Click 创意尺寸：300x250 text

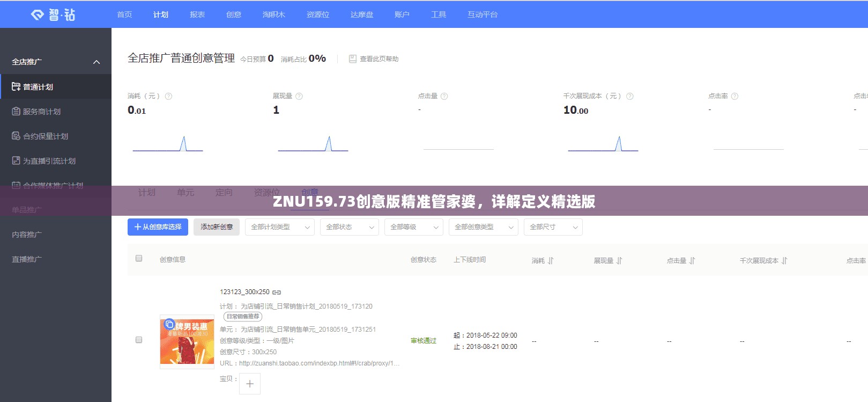click(x=248, y=352)
